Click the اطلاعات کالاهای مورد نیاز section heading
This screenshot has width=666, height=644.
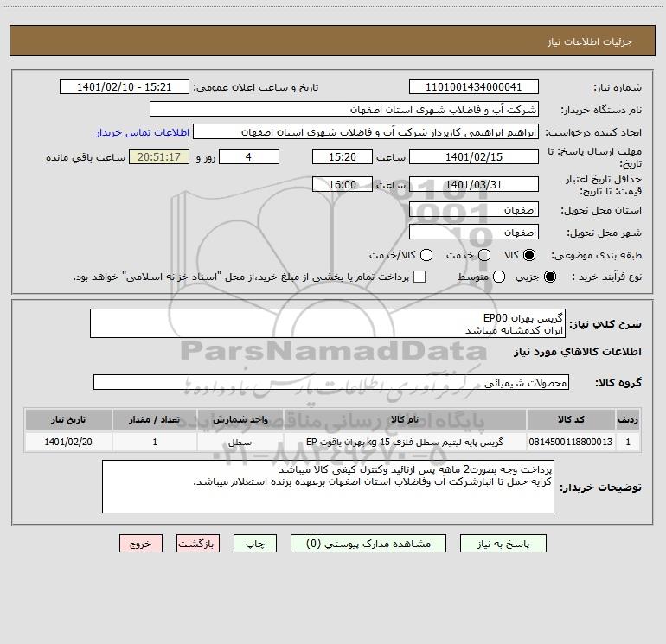(577, 352)
